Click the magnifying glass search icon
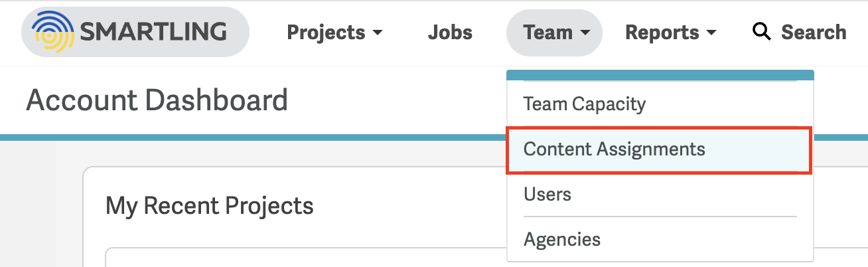Screen dimensions: 868x267 pyautogui.click(x=761, y=31)
